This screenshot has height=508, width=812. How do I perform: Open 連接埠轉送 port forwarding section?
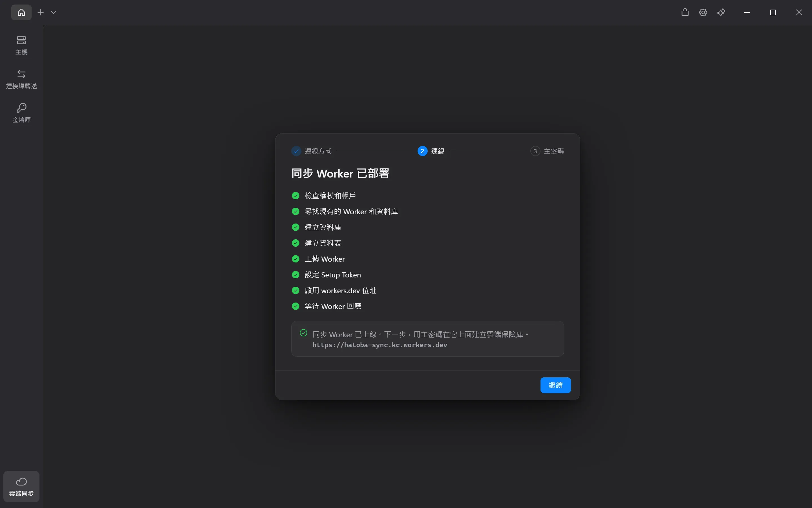(x=21, y=79)
